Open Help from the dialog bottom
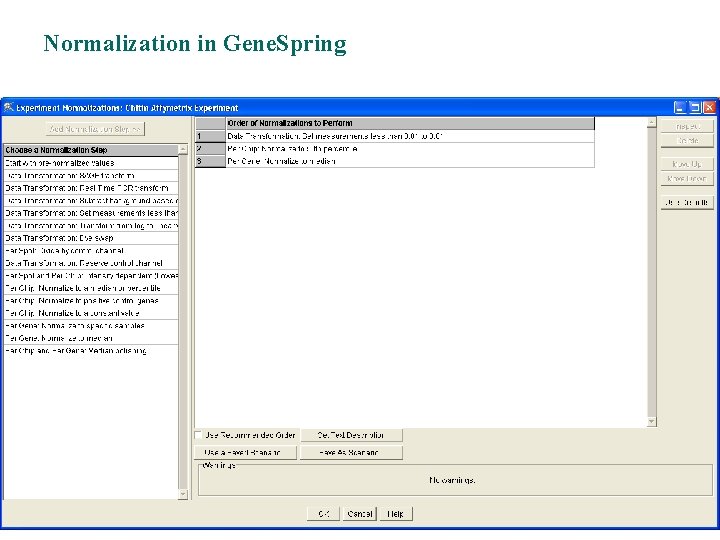Screen dimensions: 720x540 click(x=396, y=514)
